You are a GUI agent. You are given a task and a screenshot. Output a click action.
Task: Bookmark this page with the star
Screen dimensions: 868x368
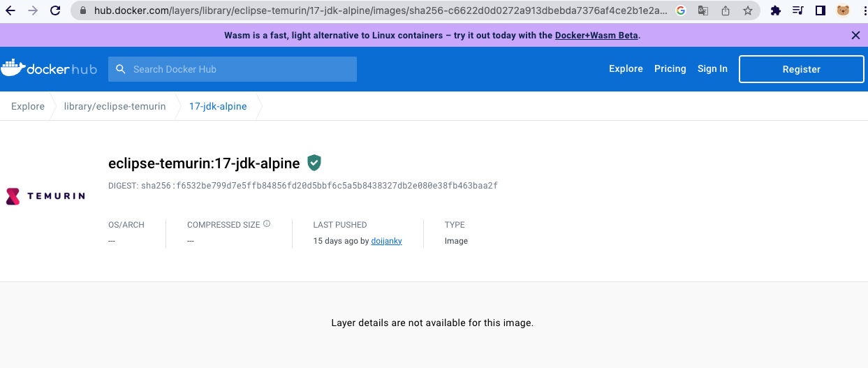point(747,10)
